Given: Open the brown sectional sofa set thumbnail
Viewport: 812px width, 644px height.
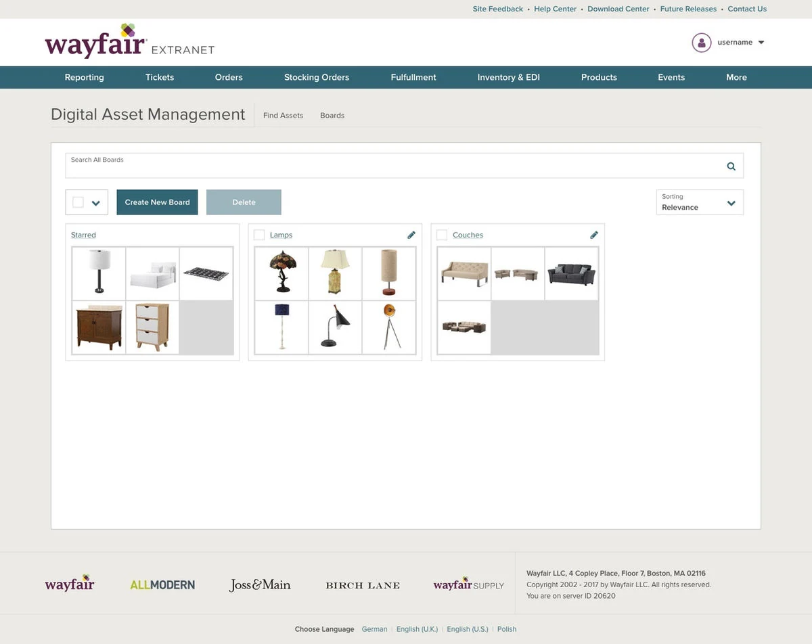Looking at the screenshot, I should 518,273.
